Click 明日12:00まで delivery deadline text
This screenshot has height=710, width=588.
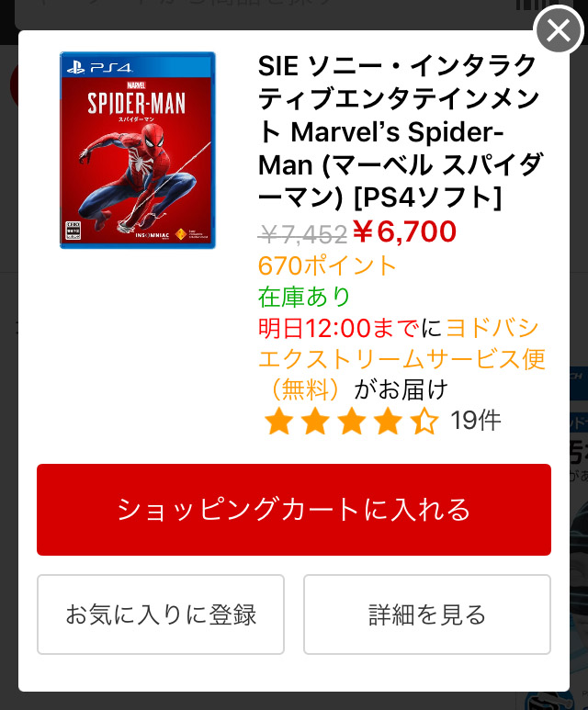click(338, 328)
